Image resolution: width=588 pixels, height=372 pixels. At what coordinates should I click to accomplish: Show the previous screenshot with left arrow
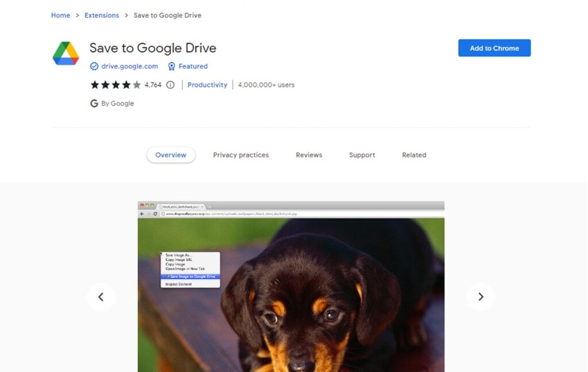pyautogui.click(x=101, y=297)
